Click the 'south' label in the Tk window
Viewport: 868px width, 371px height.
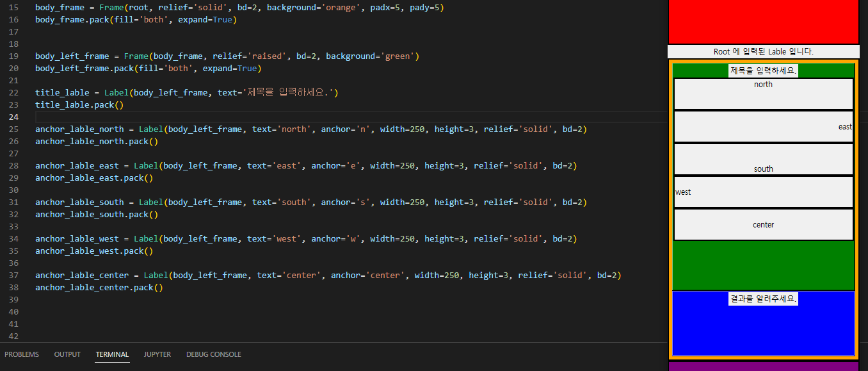[x=763, y=159]
